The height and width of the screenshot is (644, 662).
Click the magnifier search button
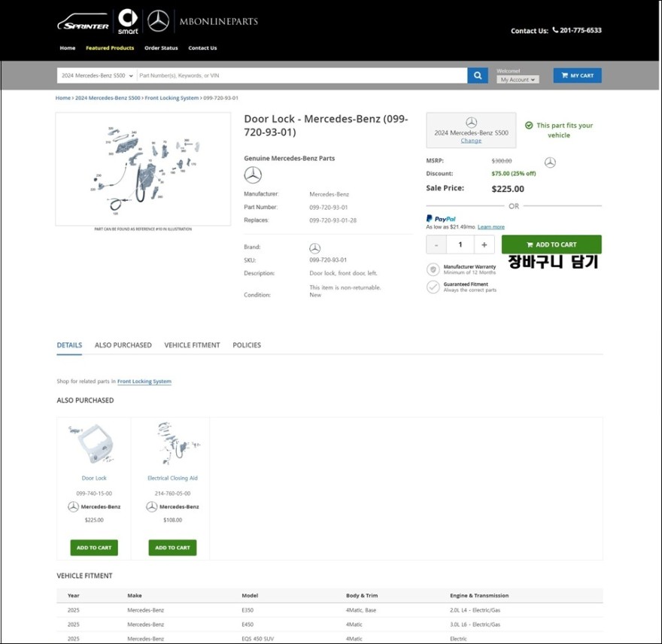tap(478, 75)
